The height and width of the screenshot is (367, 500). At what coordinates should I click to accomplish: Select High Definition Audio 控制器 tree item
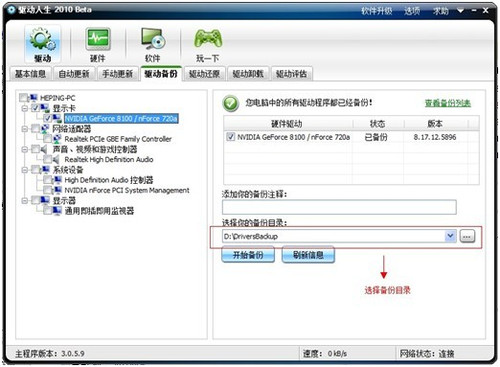pyautogui.click(x=109, y=180)
